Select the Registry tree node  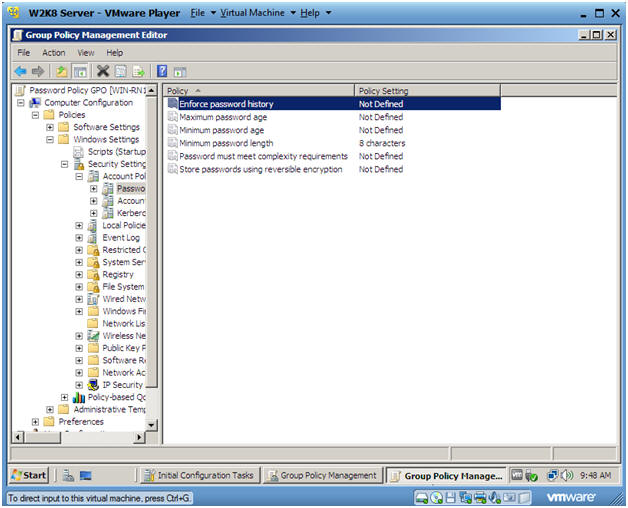(117, 275)
